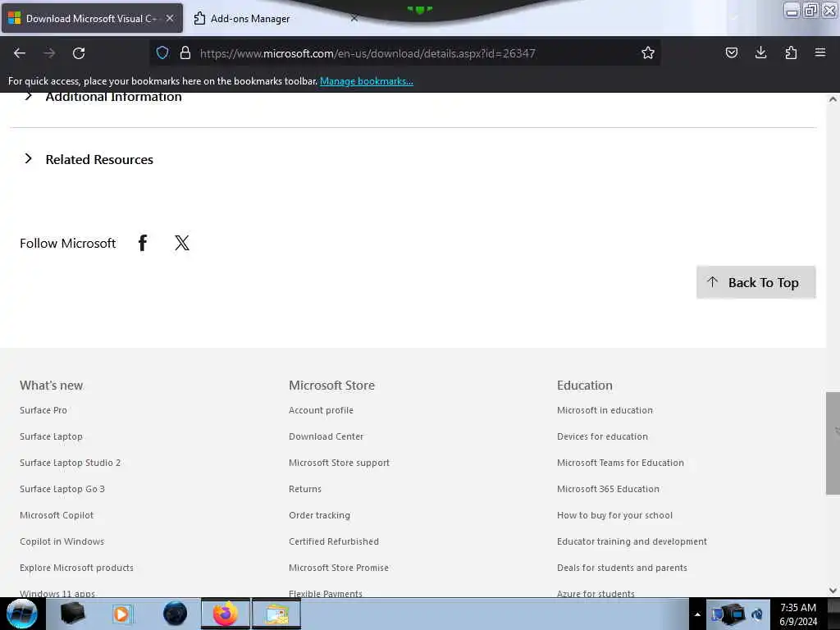840x630 pixels.
Task: Show hidden system tray icons
Action: click(x=697, y=614)
